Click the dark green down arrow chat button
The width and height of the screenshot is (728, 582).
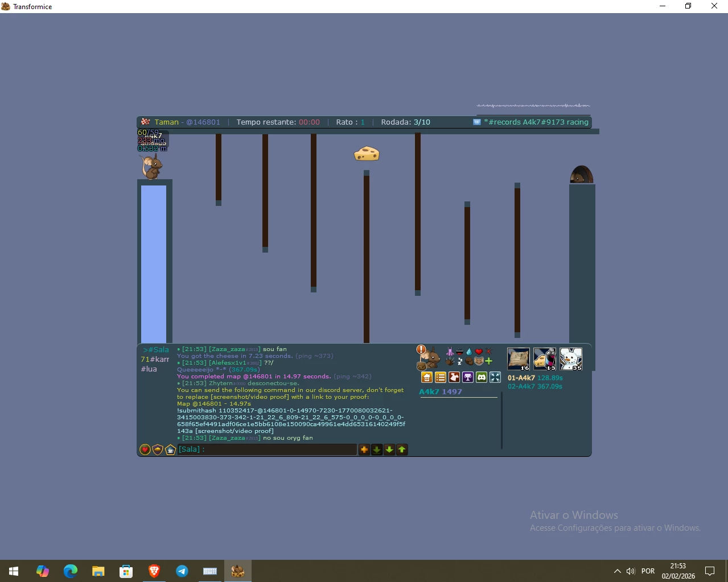click(x=377, y=449)
